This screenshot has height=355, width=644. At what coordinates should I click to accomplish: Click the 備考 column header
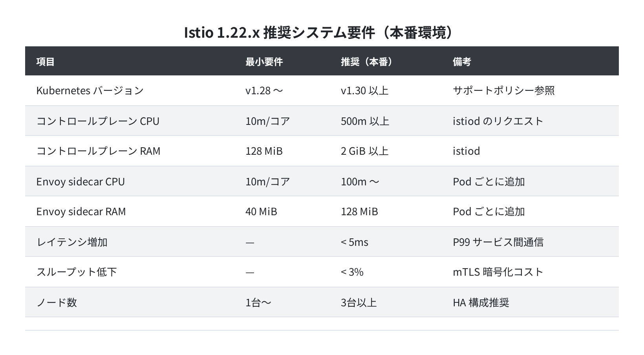462,62
